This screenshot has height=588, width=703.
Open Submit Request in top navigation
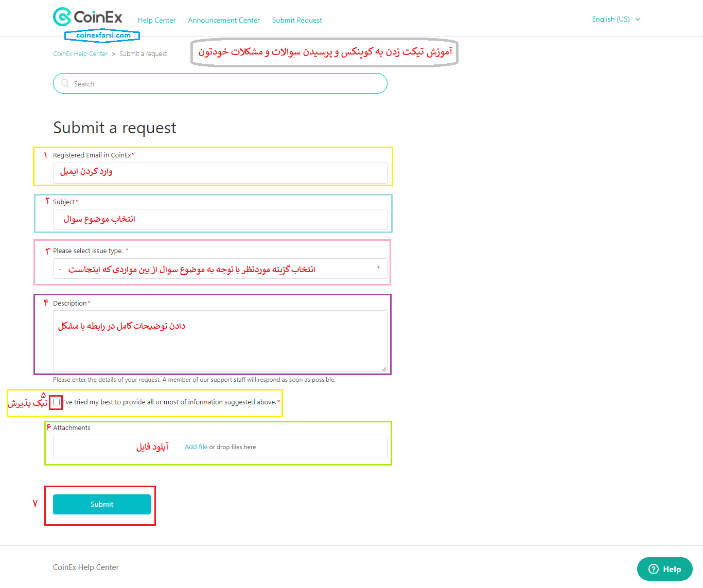297,21
